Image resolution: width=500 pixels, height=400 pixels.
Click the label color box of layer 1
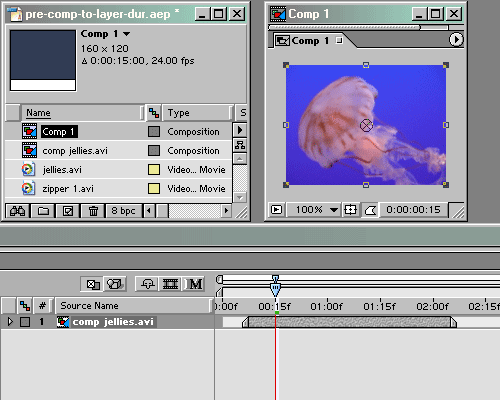click(x=25, y=322)
